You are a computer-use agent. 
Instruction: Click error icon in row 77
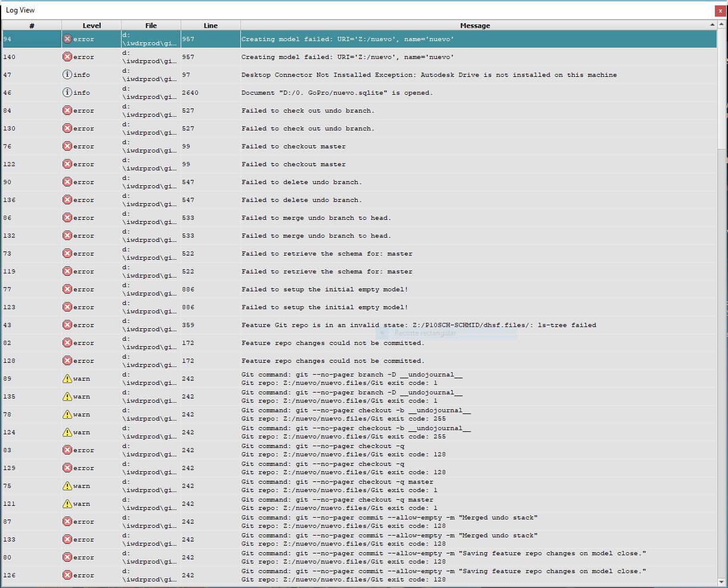[x=67, y=289]
